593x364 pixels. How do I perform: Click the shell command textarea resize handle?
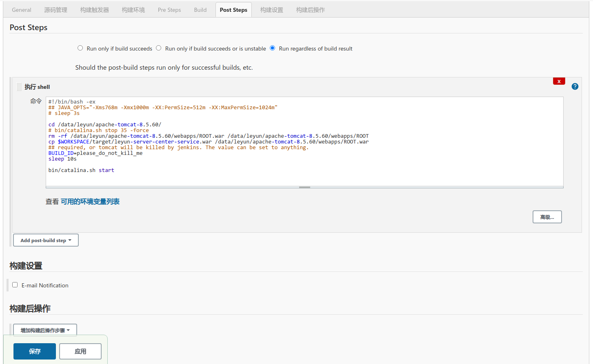304,187
